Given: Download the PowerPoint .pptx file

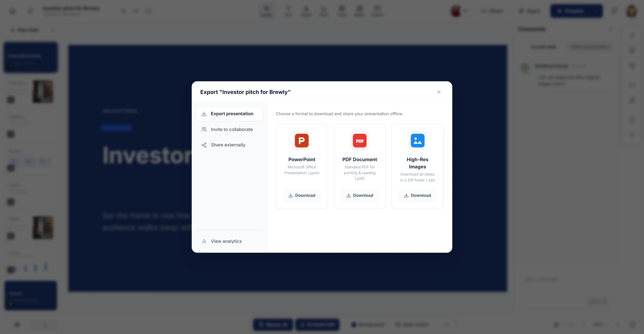Looking at the screenshot, I should 302,195.
